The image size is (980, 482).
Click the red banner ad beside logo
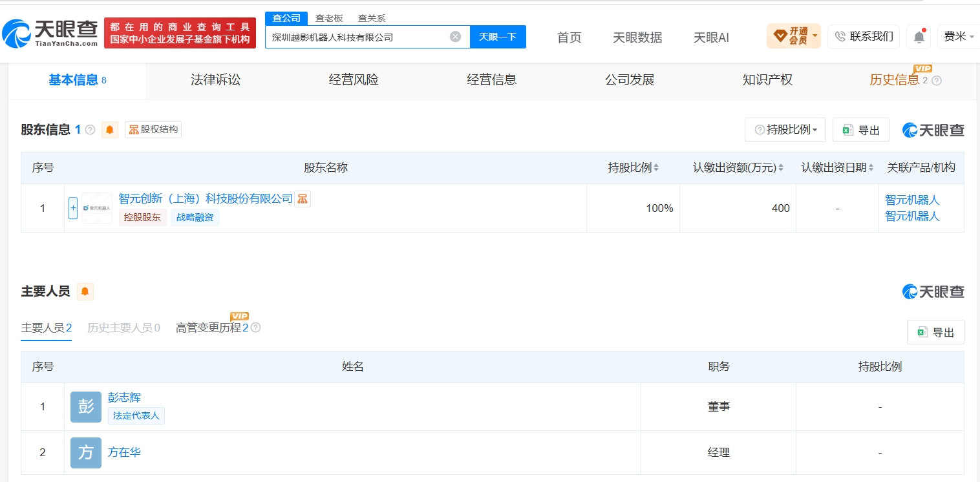click(180, 33)
